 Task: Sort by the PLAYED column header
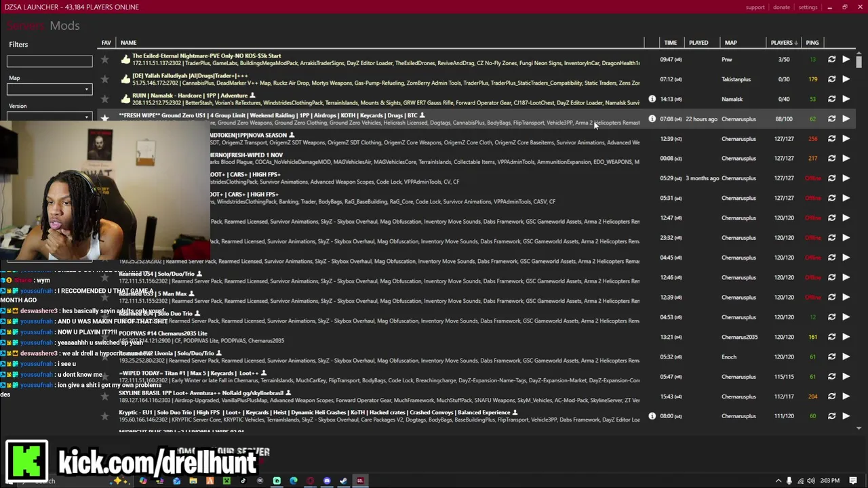pos(698,43)
